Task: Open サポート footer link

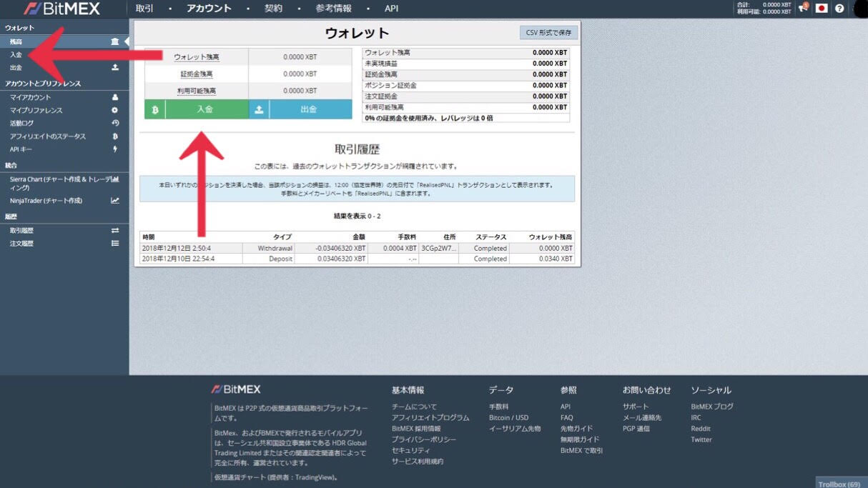Action: 636,407
